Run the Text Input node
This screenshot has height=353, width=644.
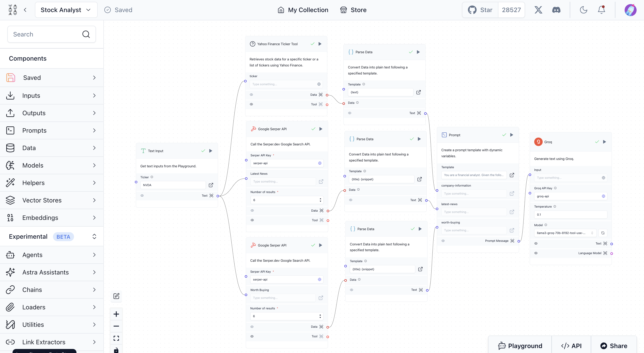[x=210, y=151]
